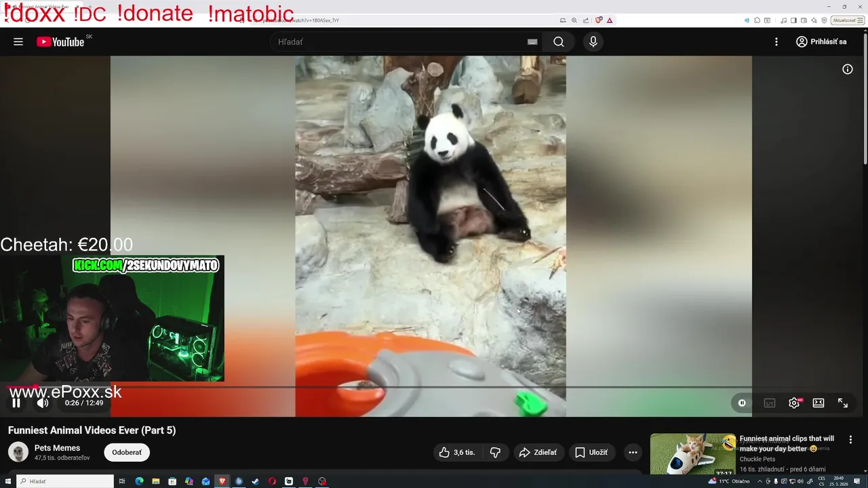Screen dimensions: 868x488
Task: Open the browser extensions puzzle icon
Action: pos(757,20)
